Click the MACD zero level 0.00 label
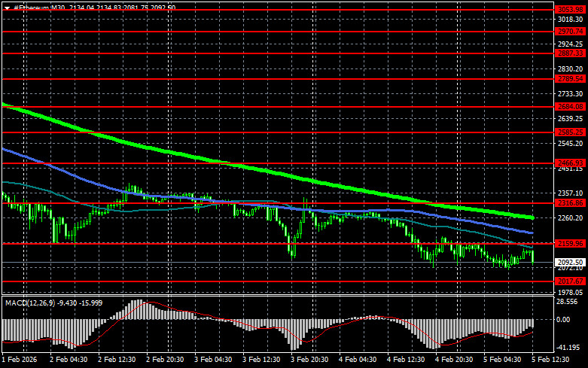 [x=562, y=319]
